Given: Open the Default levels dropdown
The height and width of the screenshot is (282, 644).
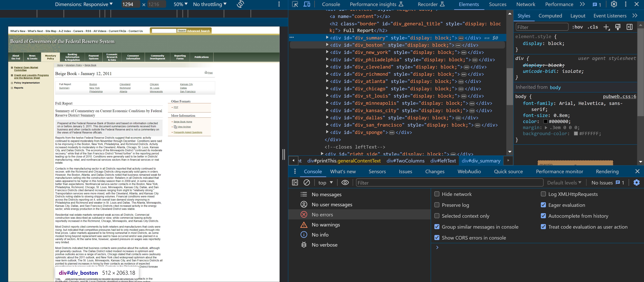Looking at the screenshot, I should [564, 183].
